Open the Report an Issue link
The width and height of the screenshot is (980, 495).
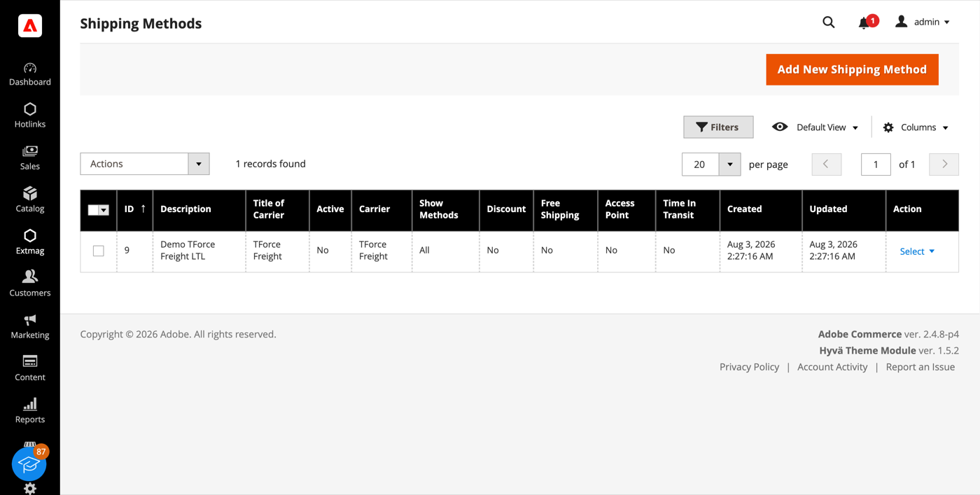(920, 367)
